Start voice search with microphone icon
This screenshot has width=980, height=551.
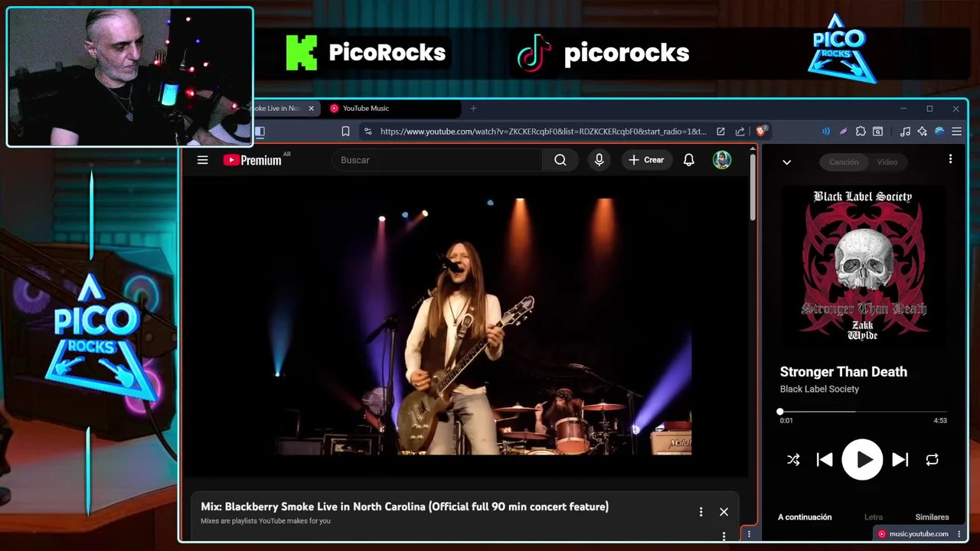[599, 160]
